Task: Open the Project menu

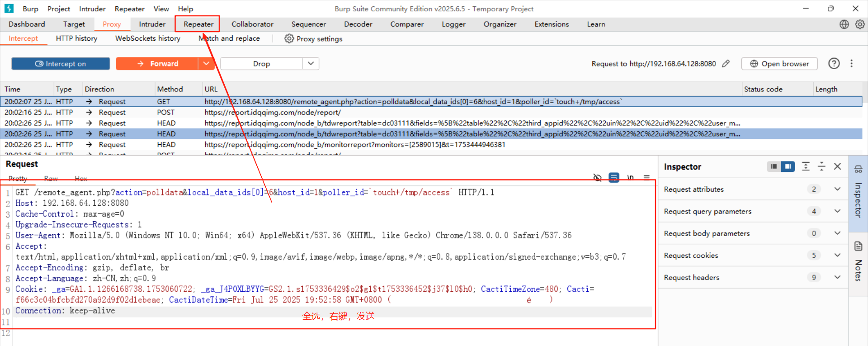Action: click(x=59, y=9)
